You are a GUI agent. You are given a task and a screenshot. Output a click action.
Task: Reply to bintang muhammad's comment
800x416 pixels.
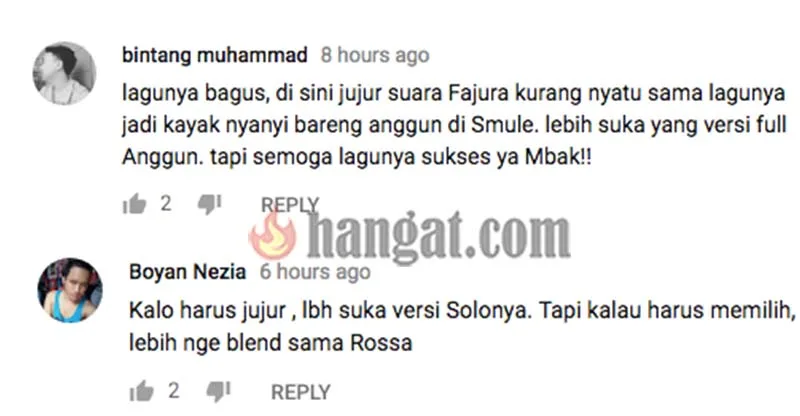tap(290, 205)
